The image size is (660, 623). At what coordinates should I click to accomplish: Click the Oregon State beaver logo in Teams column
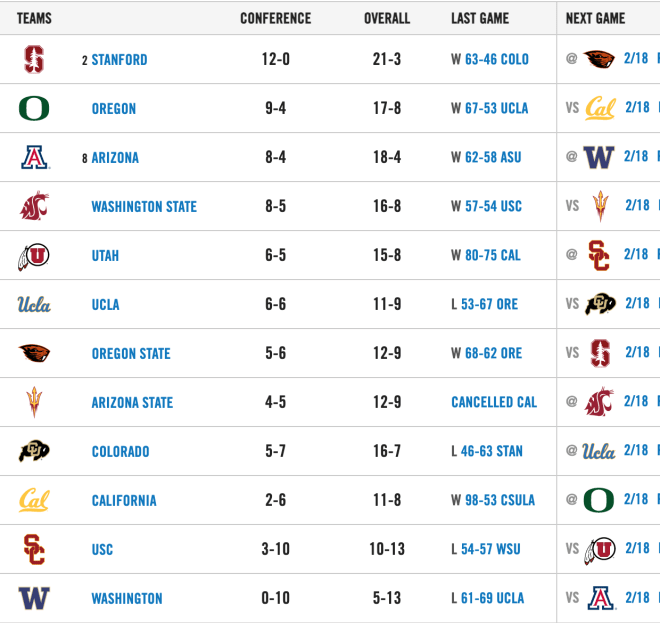click(x=34, y=353)
